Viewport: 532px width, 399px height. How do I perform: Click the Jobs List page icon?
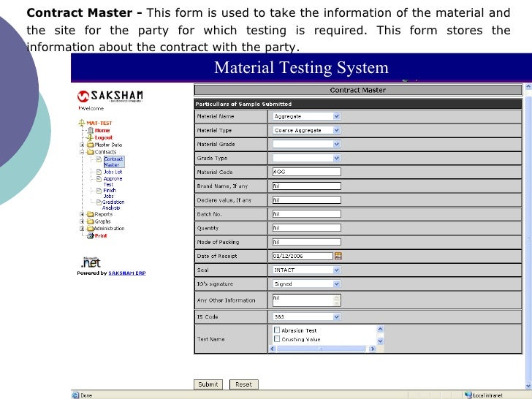tap(99, 172)
